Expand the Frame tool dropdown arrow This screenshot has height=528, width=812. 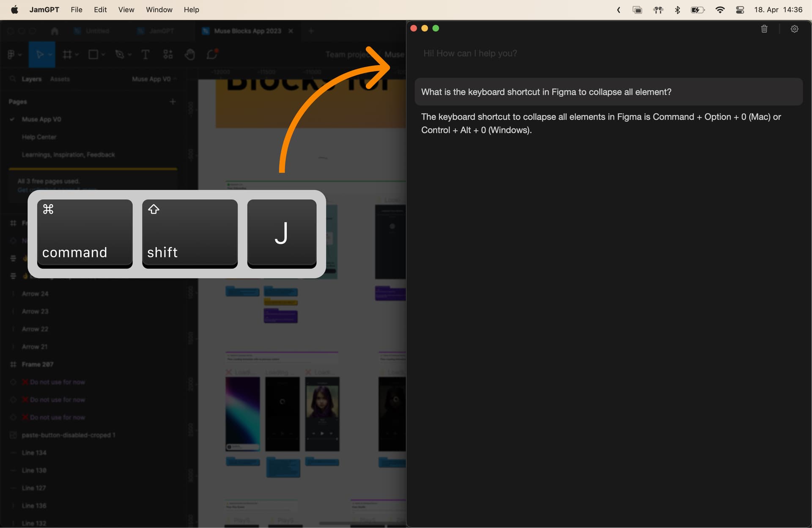click(x=77, y=55)
